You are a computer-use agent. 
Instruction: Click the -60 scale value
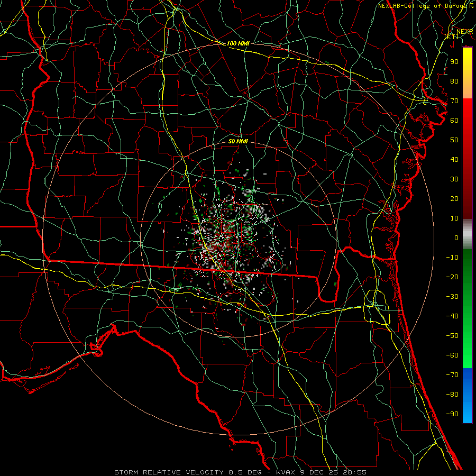click(x=452, y=355)
